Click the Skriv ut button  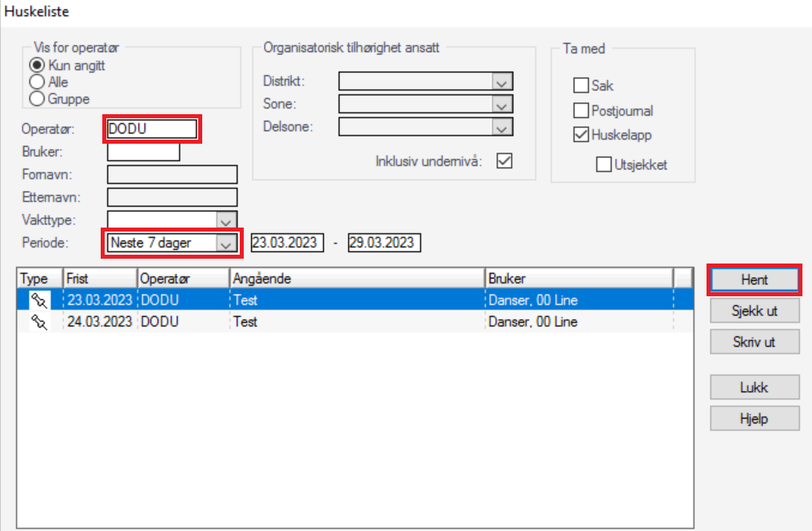[754, 342]
